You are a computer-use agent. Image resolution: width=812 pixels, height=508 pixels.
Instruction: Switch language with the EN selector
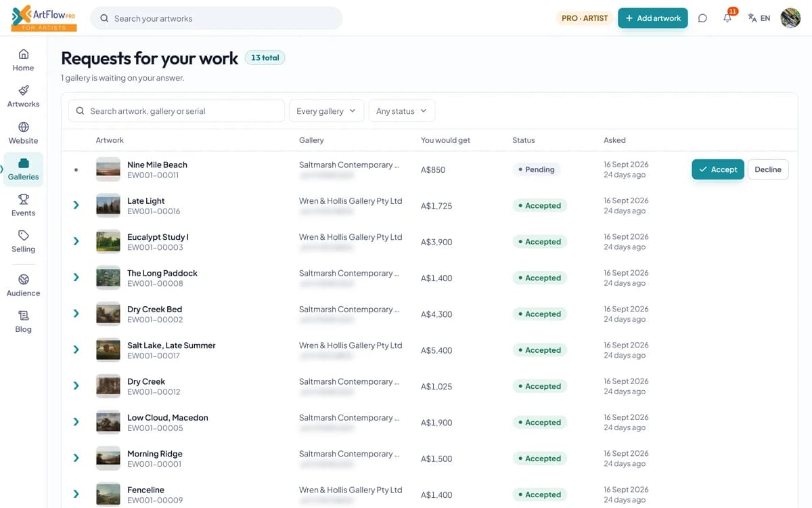[759, 18]
